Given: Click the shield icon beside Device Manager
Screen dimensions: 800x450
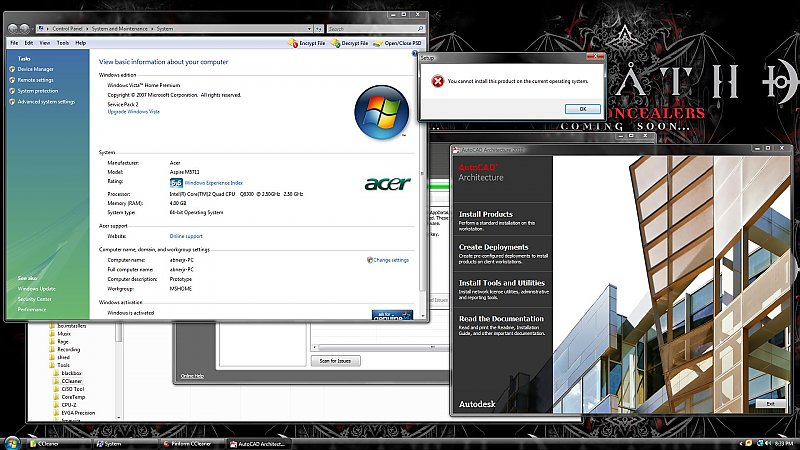Looking at the screenshot, I should 12,69.
